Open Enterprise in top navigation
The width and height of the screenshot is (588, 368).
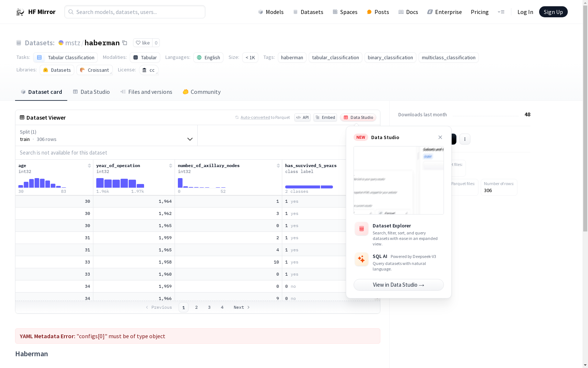(444, 12)
